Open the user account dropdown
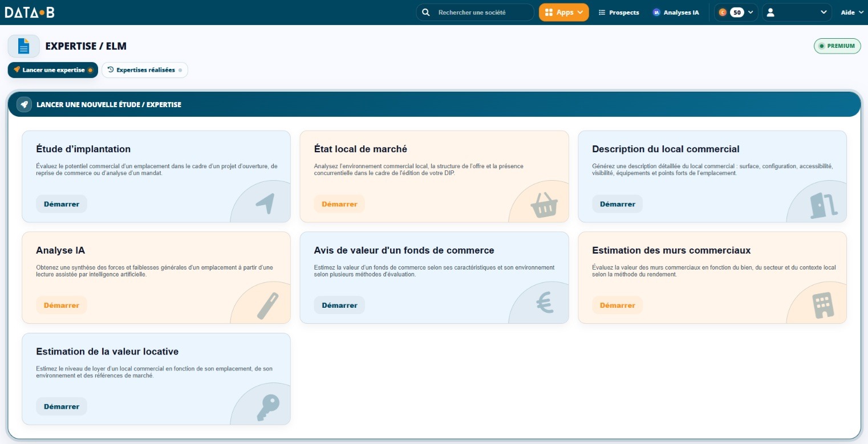The height and width of the screenshot is (444, 868). [x=797, y=12]
